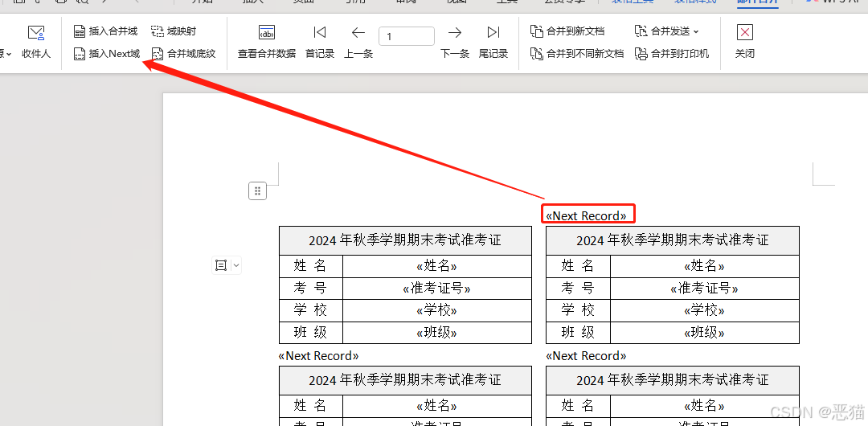Click the 姓 名 label cell in the upper-right table
Image resolution: width=868 pixels, height=426 pixels.
[x=578, y=267]
